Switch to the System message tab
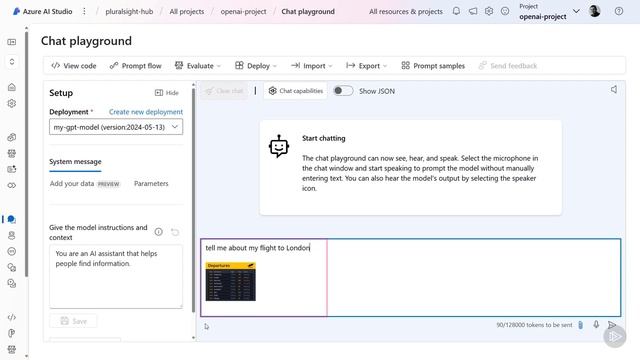 (x=75, y=162)
